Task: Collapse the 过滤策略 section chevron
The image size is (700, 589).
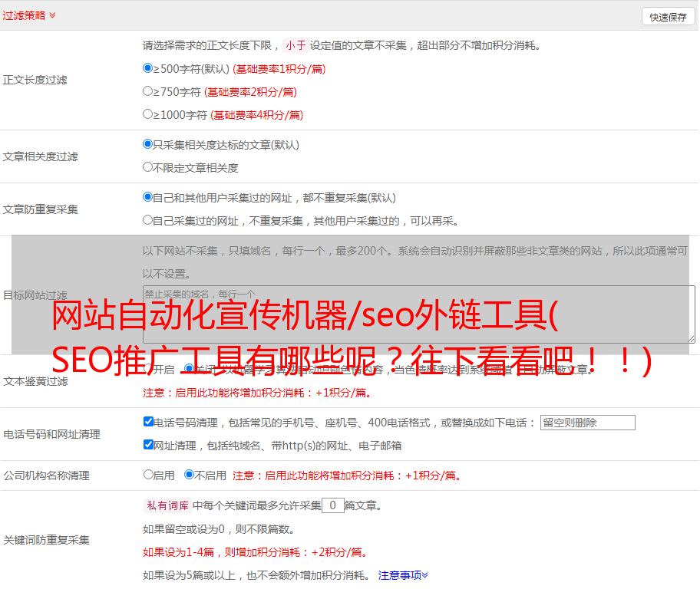Action: pos(52,15)
